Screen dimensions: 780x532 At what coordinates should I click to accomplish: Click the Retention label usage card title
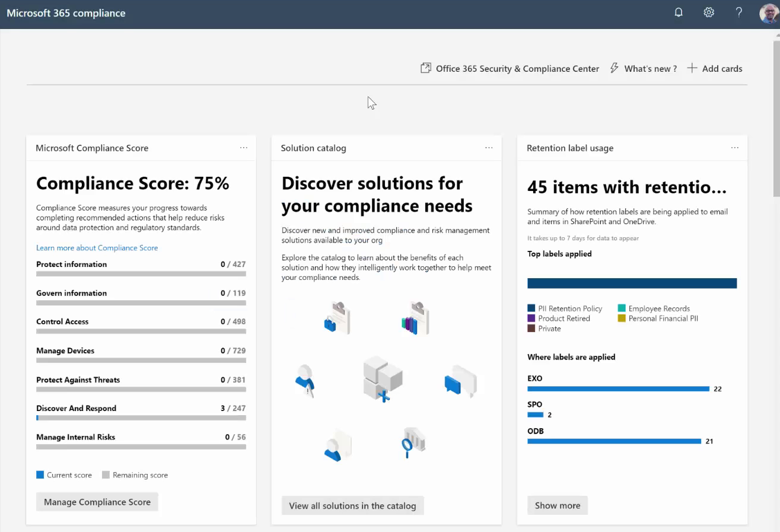pos(570,148)
